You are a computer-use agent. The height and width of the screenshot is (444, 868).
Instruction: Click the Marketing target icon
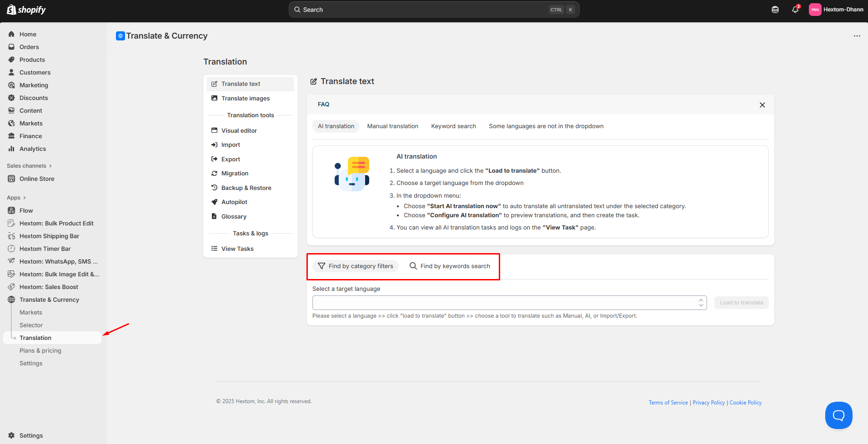pos(11,85)
